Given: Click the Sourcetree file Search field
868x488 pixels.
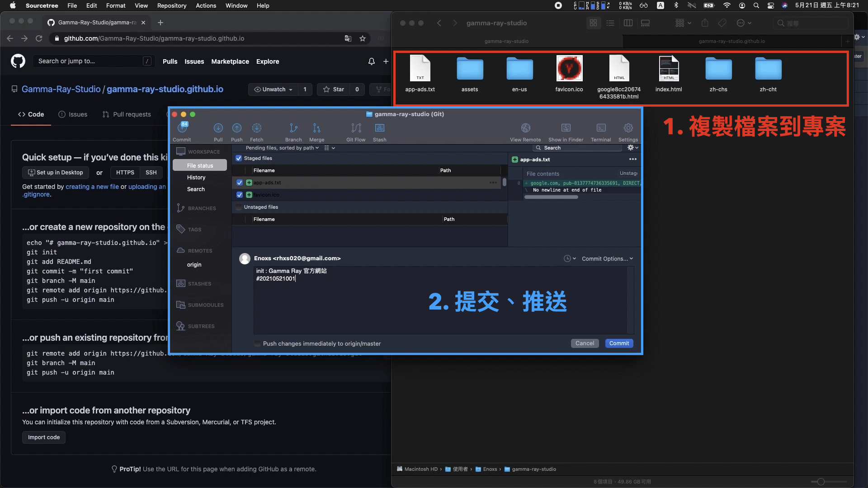Looking at the screenshot, I should [578, 148].
